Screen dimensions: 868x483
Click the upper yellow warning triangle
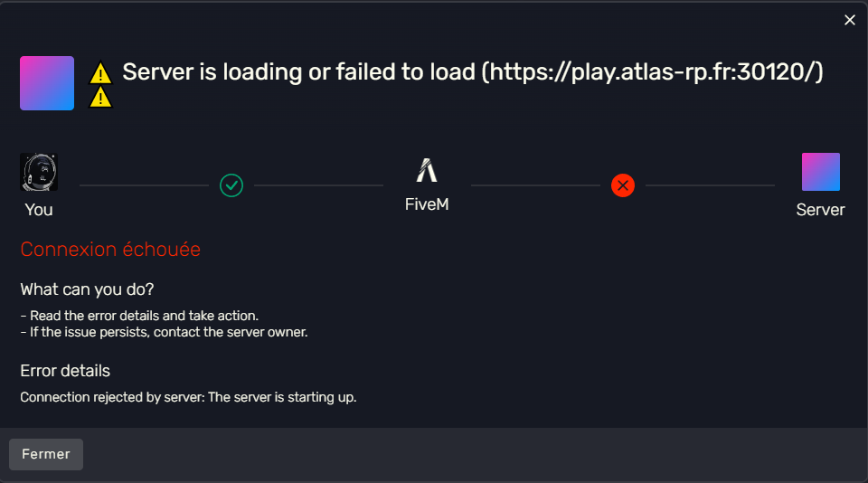[x=101, y=72]
